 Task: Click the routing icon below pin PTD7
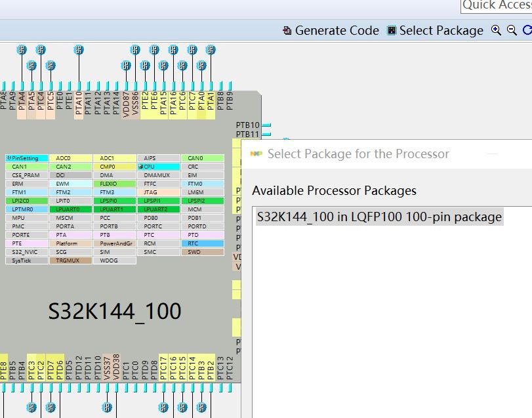click(51, 407)
